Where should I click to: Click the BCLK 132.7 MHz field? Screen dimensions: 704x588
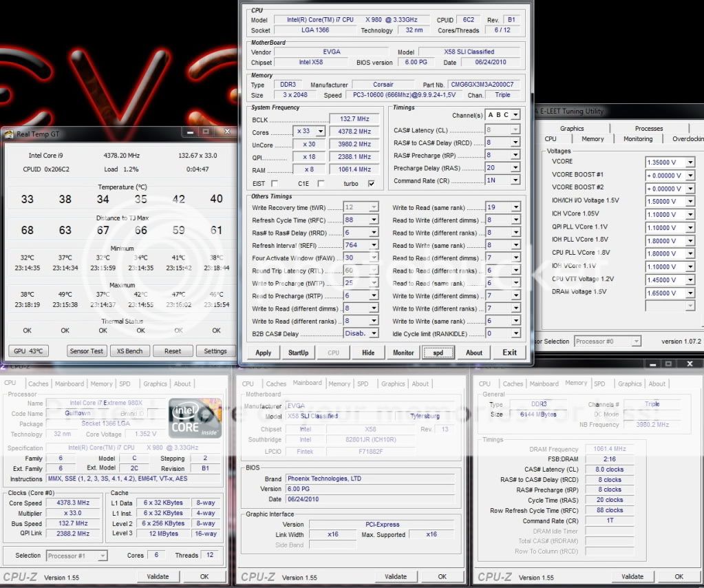[x=354, y=119]
